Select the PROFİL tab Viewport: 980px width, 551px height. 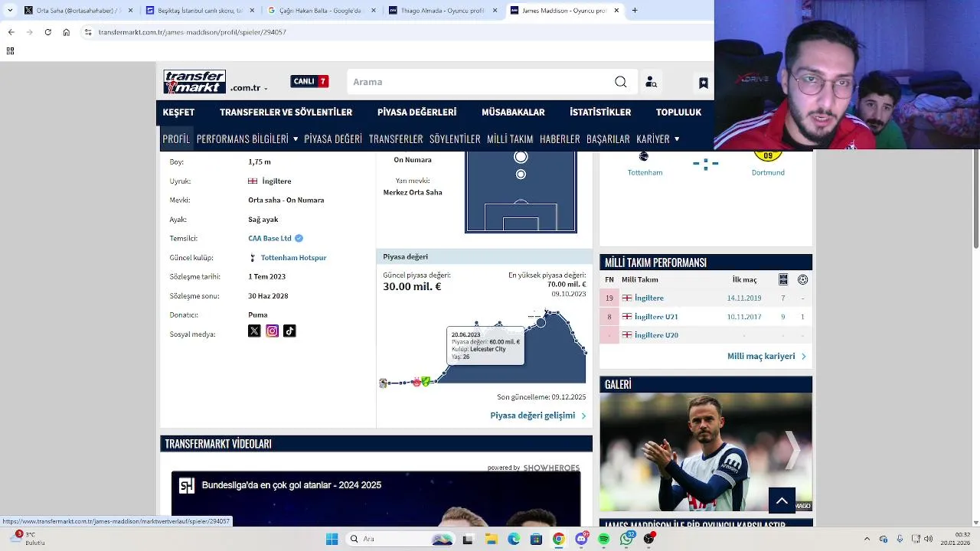176,139
